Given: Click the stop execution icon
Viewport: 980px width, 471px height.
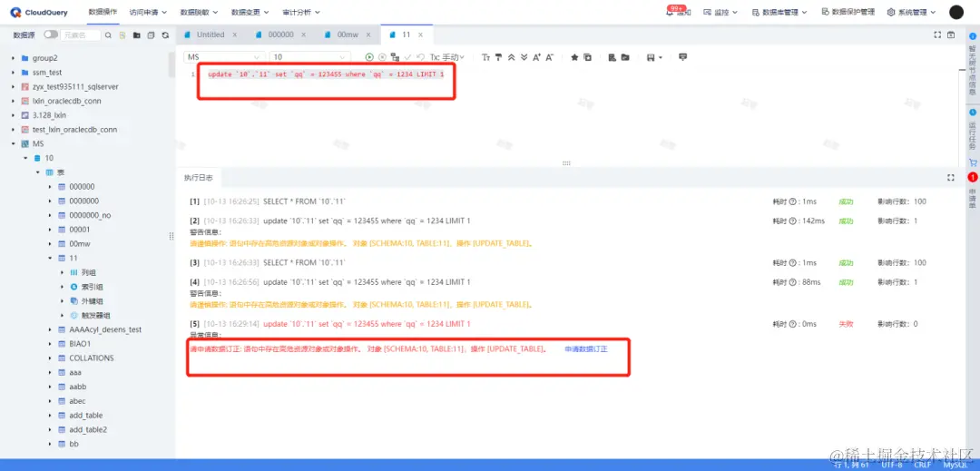Looking at the screenshot, I should pyautogui.click(x=382, y=57).
